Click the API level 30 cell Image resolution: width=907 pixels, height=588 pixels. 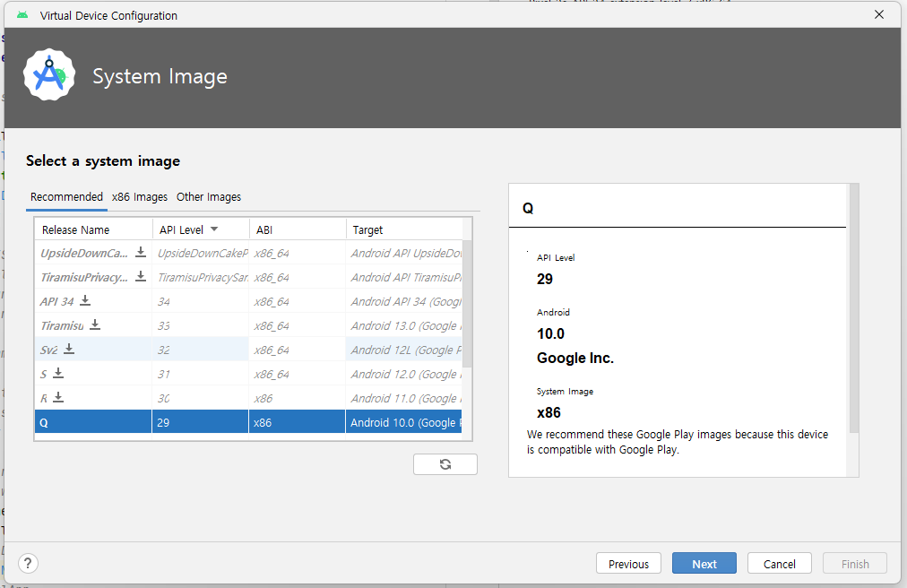[x=200, y=398]
